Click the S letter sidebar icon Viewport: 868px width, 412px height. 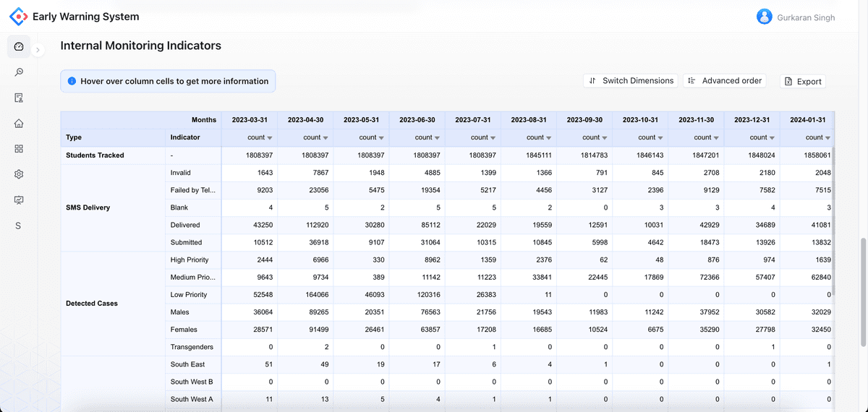[x=18, y=226]
